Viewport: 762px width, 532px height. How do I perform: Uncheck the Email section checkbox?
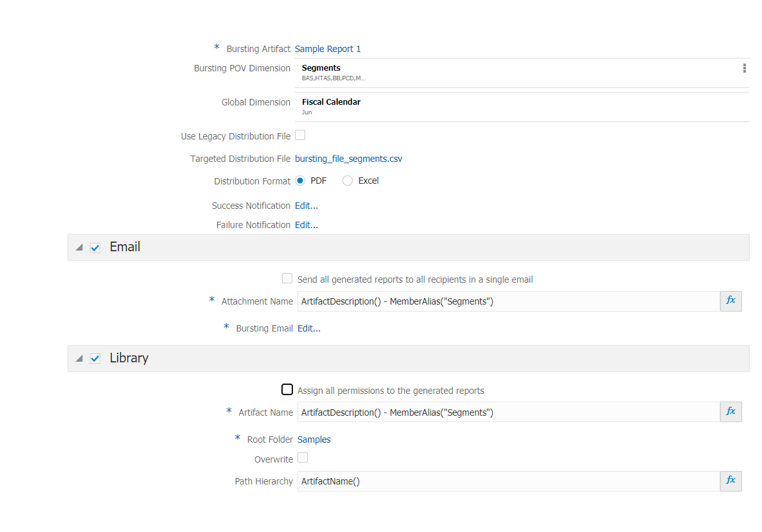pyautogui.click(x=95, y=248)
